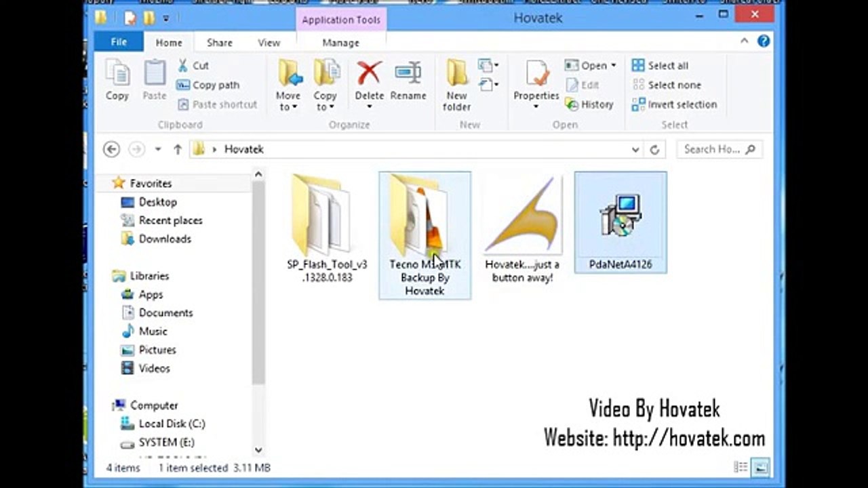Click Open in the ribbon Open group

[x=586, y=66]
